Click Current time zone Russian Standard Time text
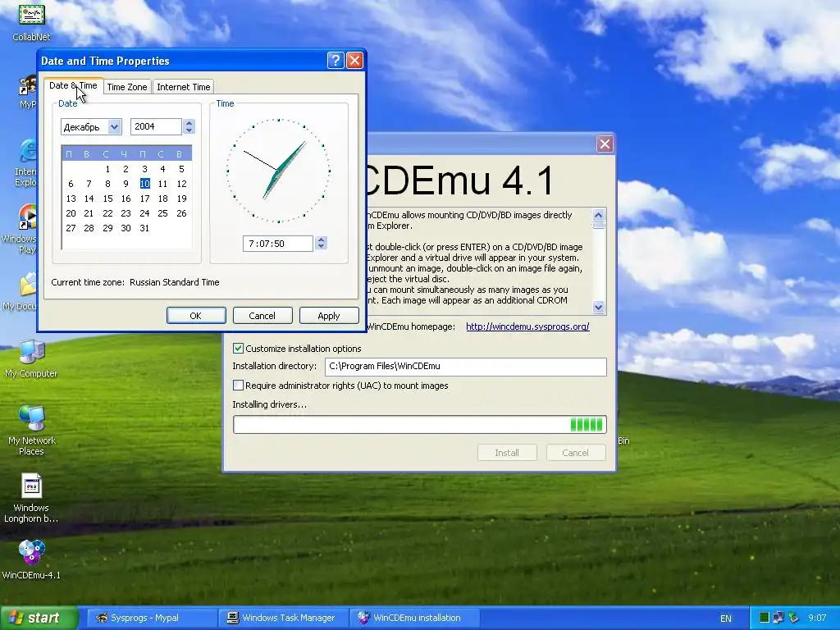 click(135, 282)
